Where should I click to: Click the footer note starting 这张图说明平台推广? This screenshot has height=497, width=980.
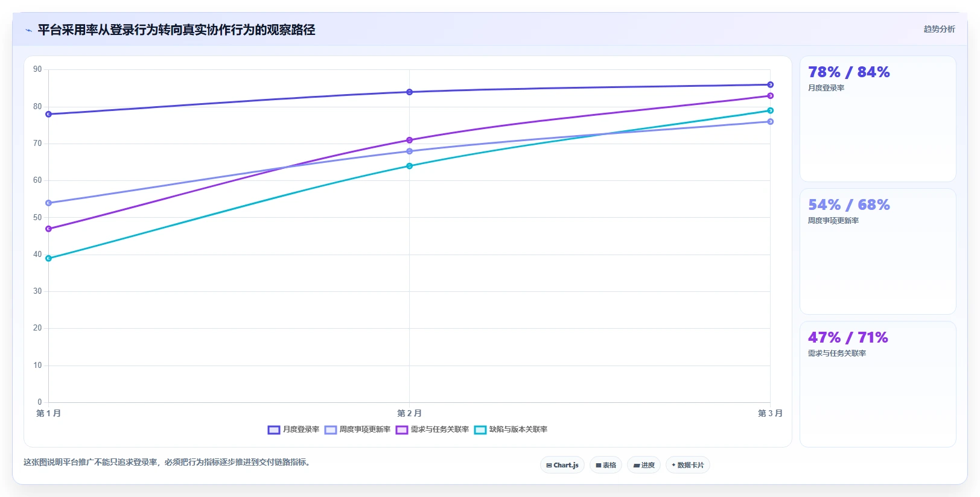tap(167, 463)
